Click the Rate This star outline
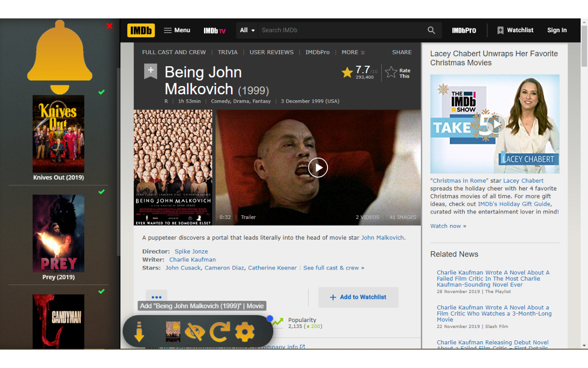 [391, 72]
